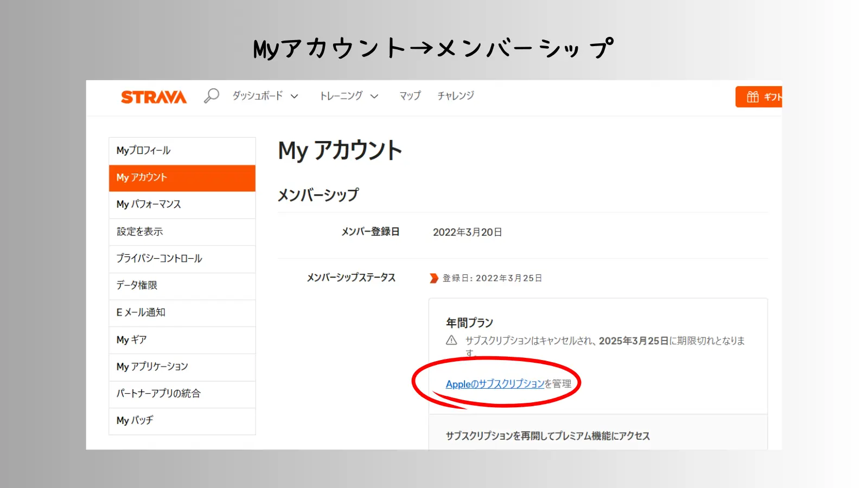Viewport: 868px width, 488px height.
Task: Click the 年間プラン heading
Action: [x=469, y=323]
